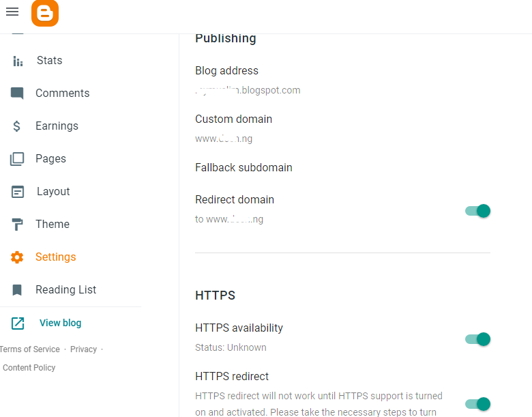
Task: Click the Reading List bookmark icon
Action: (17, 290)
